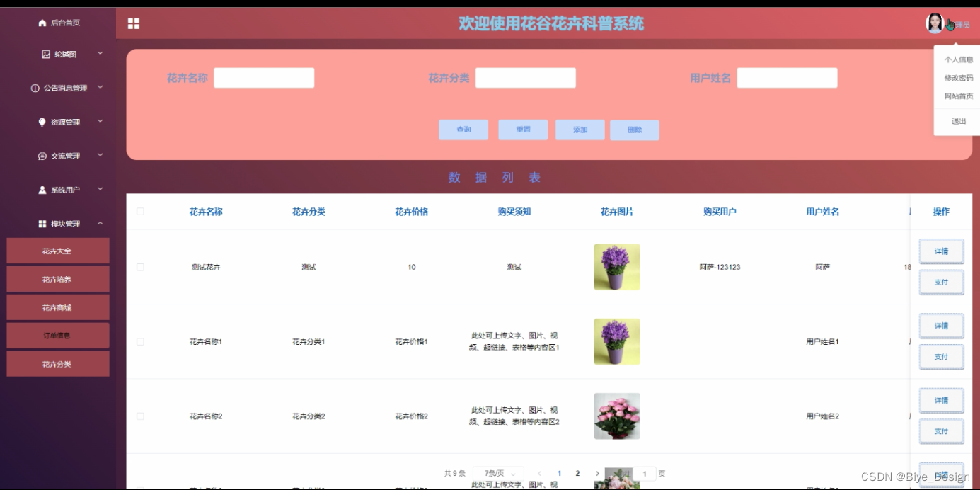Click the 重置 reset button
Screen dimensions: 980x490
pos(523,130)
